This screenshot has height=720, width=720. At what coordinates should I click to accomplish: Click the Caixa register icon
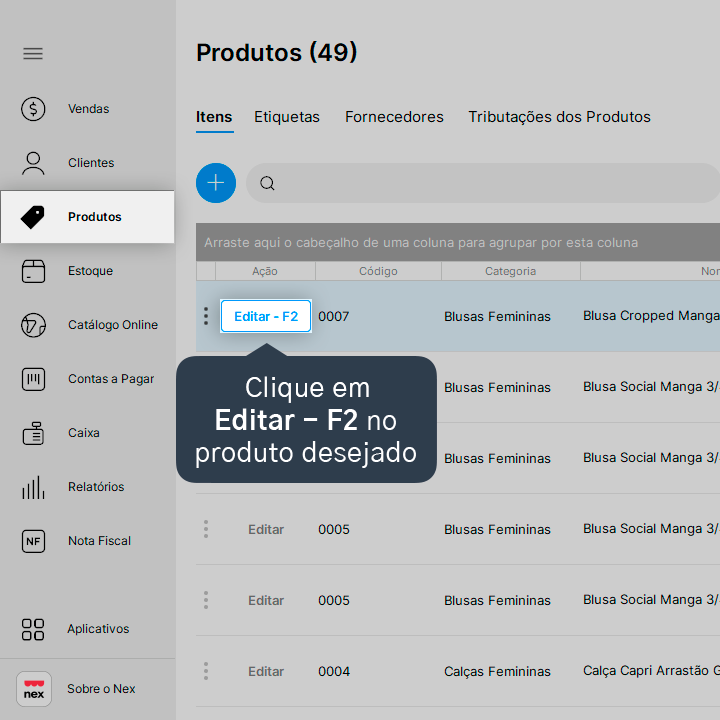[x=33, y=433]
